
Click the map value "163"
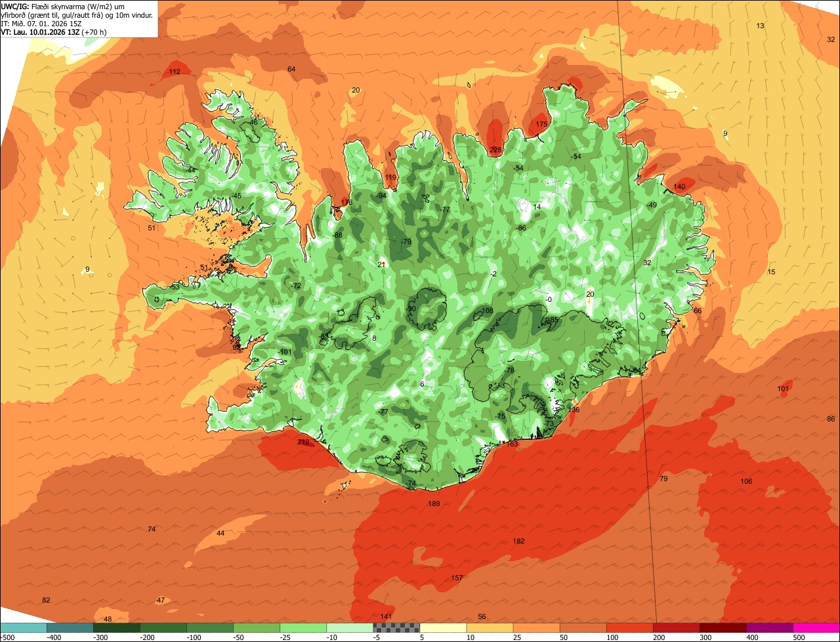tap(512, 444)
